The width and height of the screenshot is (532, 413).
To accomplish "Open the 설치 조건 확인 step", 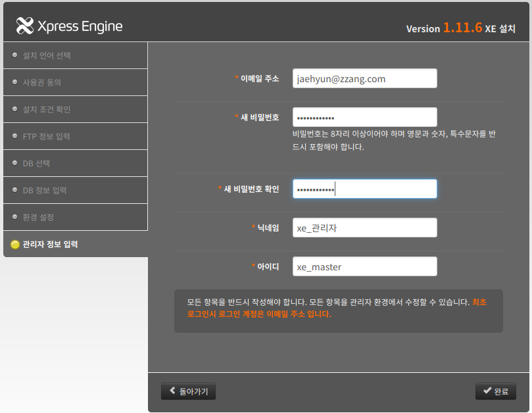I will [x=76, y=109].
